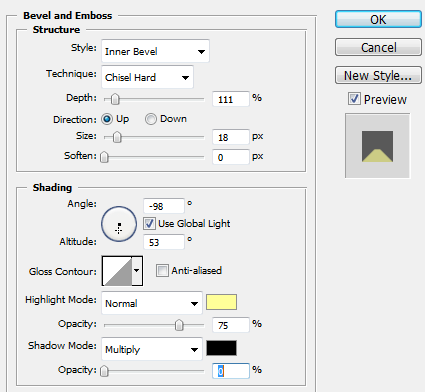Click the Depth slider handle
The width and height of the screenshot is (425, 392).
point(115,99)
